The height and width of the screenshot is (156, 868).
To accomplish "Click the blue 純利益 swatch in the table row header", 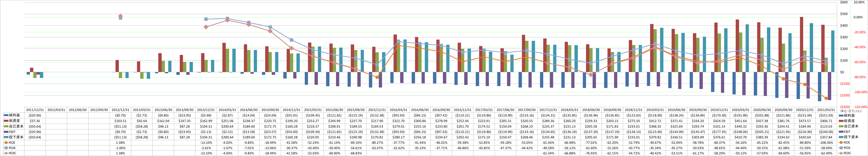I will click(6, 115).
